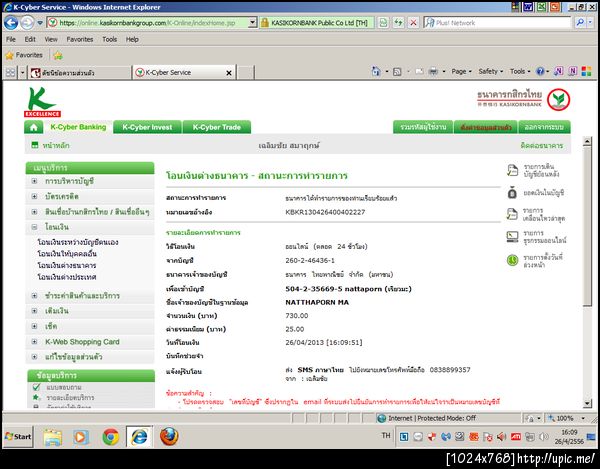
Task: Click the K Excellence logo
Action: (x=42, y=102)
